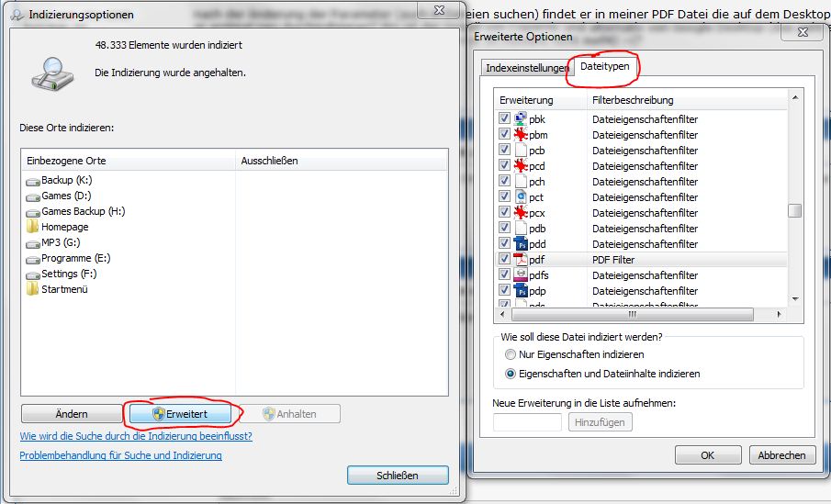Click the pdp Photoshop file icon
The width and height of the screenshot is (831, 504).
(x=521, y=290)
